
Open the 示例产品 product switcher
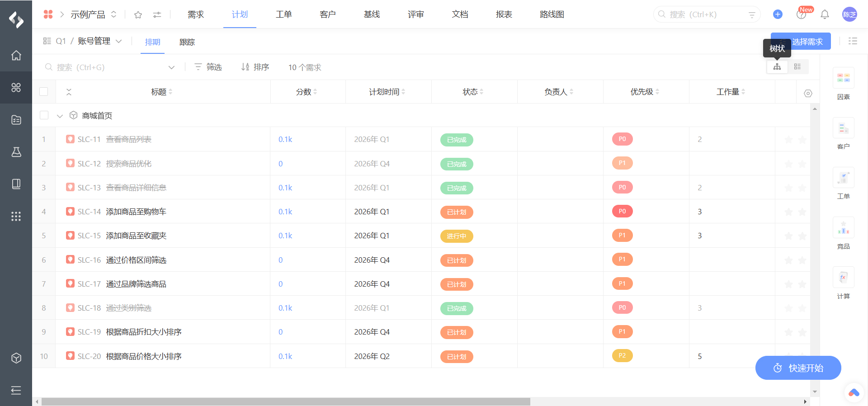(x=94, y=14)
